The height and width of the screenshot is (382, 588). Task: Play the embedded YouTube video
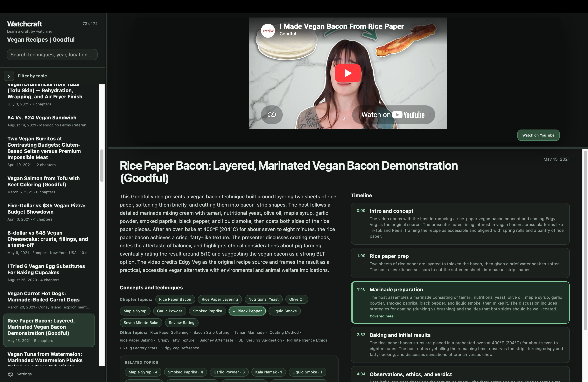click(348, 73)
